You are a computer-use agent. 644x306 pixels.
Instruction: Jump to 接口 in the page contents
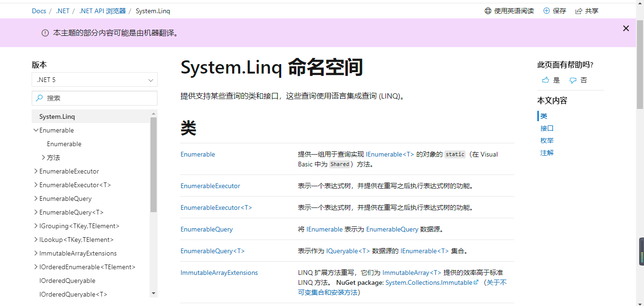[546, 128]
